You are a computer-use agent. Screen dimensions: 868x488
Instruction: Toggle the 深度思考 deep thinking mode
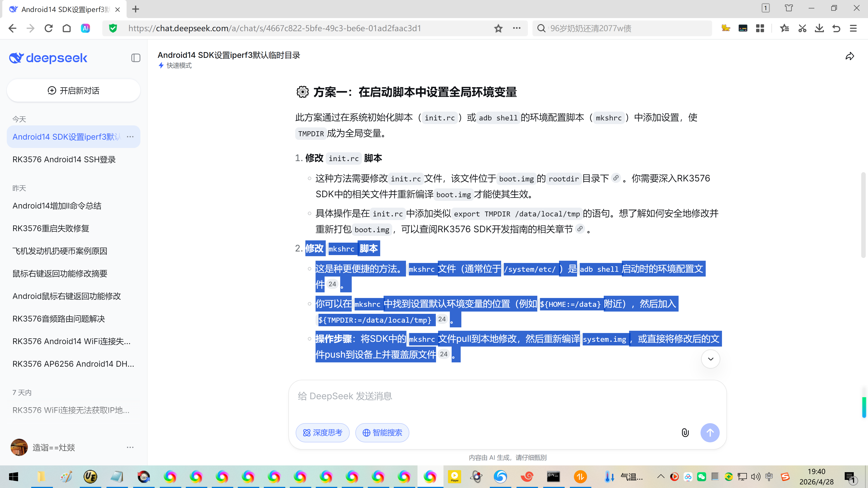323,432
